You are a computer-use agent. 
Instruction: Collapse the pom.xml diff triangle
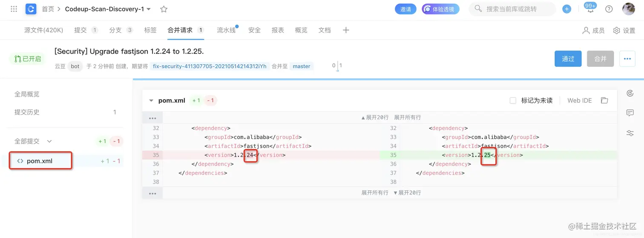tap(151, 101)
